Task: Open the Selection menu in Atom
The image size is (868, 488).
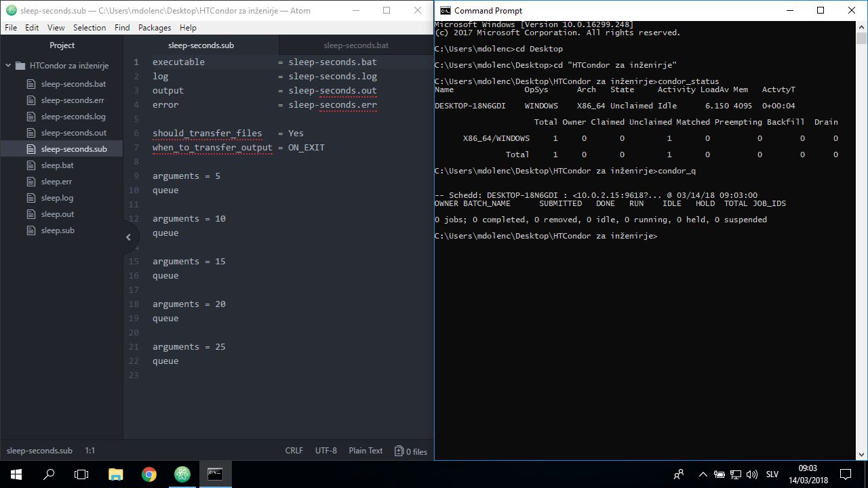Action: point(90,28)
